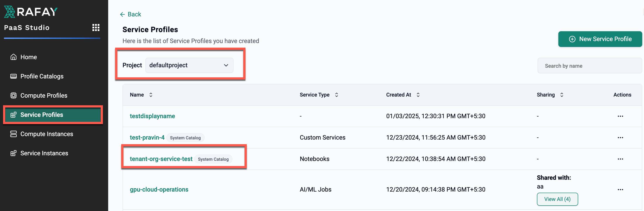
Task: Click System Catalog badge beside tenant-org-service-test
Action: (213, 159)
